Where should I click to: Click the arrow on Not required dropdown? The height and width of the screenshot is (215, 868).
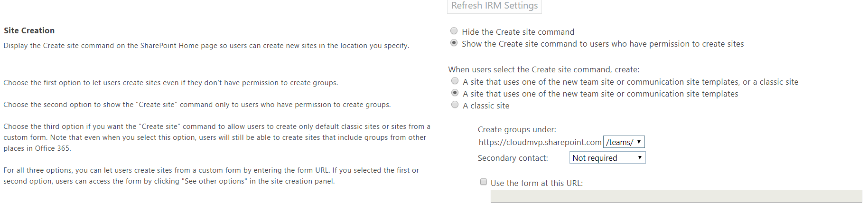640,157
